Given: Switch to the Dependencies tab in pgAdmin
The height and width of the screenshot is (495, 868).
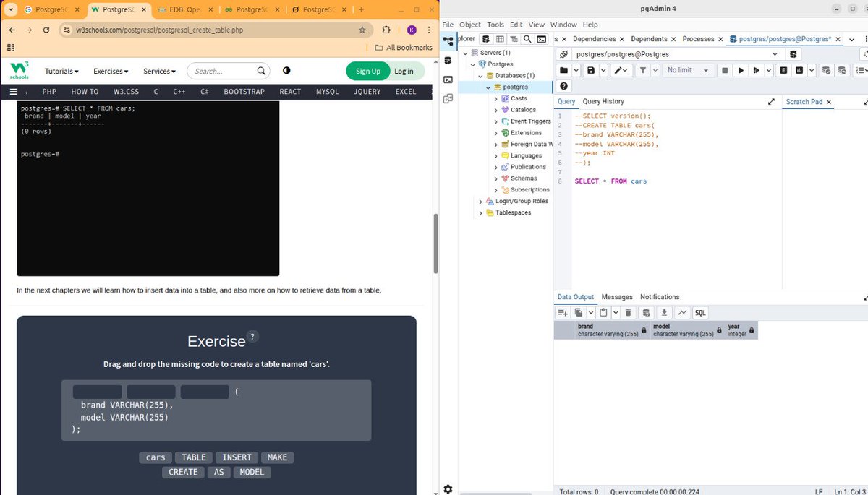Looking at the screenshot, I should tap(594, 39).
